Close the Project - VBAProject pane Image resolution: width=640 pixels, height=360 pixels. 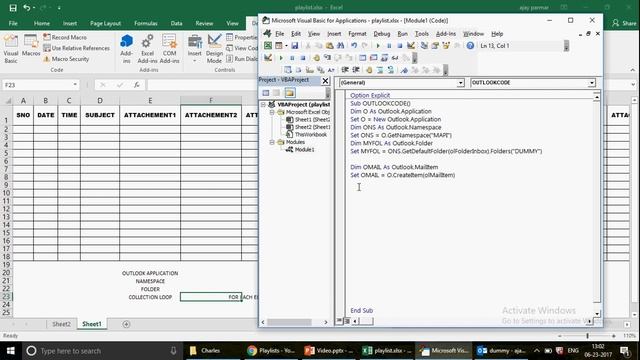point(325,81)
